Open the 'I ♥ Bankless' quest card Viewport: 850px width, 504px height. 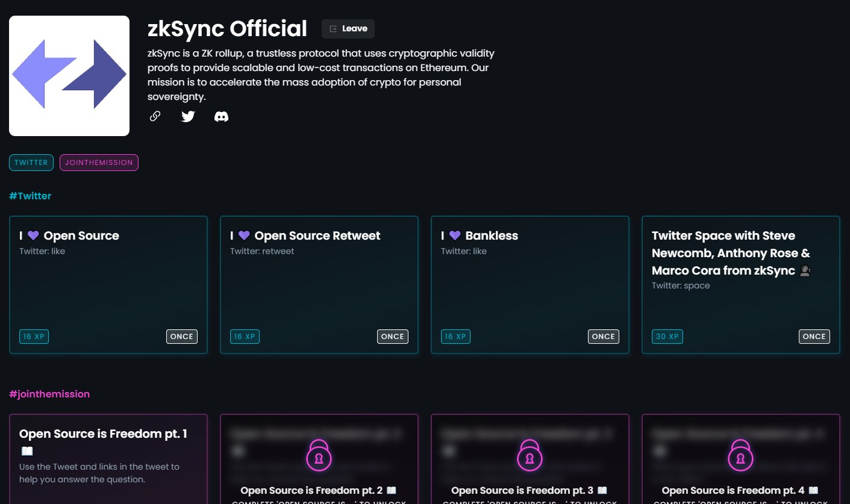click(x=530, y=285)
